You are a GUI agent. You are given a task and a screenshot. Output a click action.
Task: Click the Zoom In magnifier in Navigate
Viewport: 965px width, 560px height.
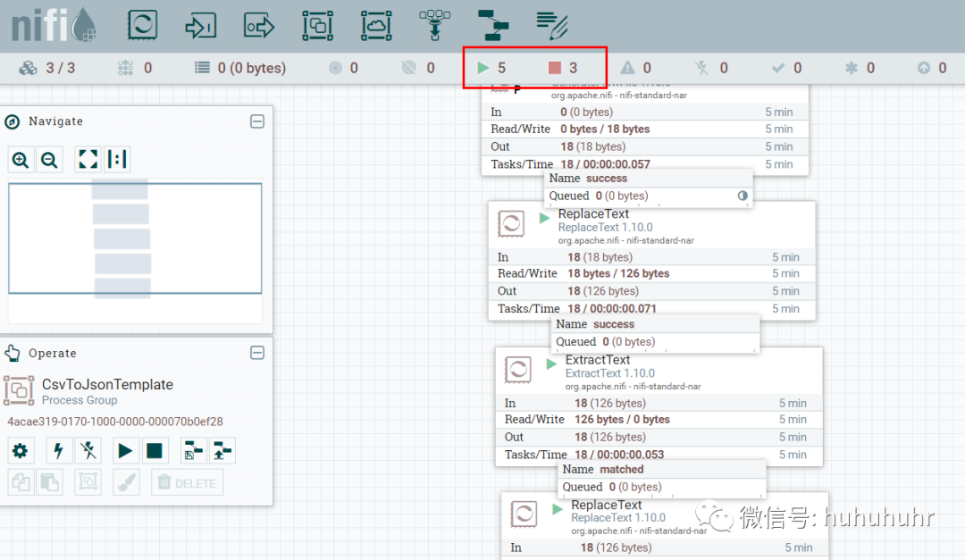coord(21,160)
